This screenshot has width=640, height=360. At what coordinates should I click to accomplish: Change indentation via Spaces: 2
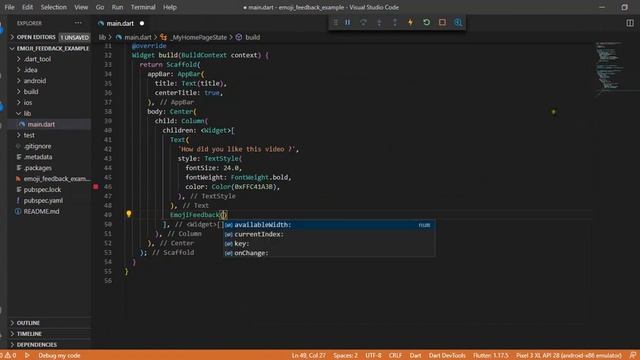[345, 356]
